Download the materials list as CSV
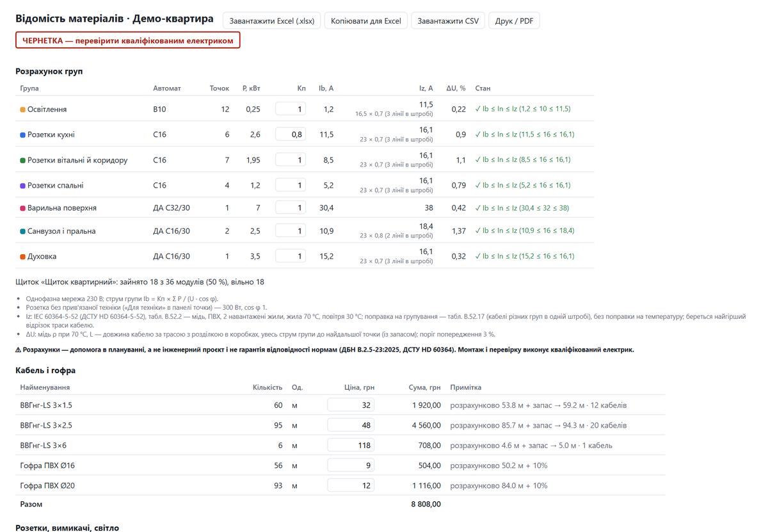Image resolution: width=768 pixels, height=532 pixels. click(x=448, y=21)
